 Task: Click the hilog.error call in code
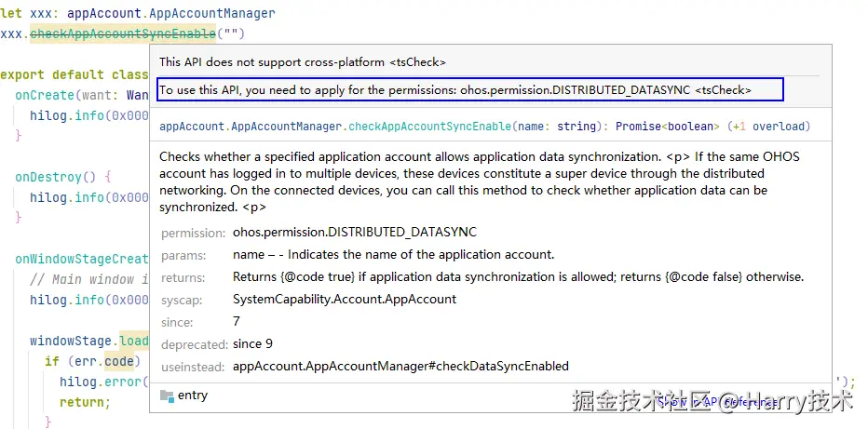click(99, 382)
